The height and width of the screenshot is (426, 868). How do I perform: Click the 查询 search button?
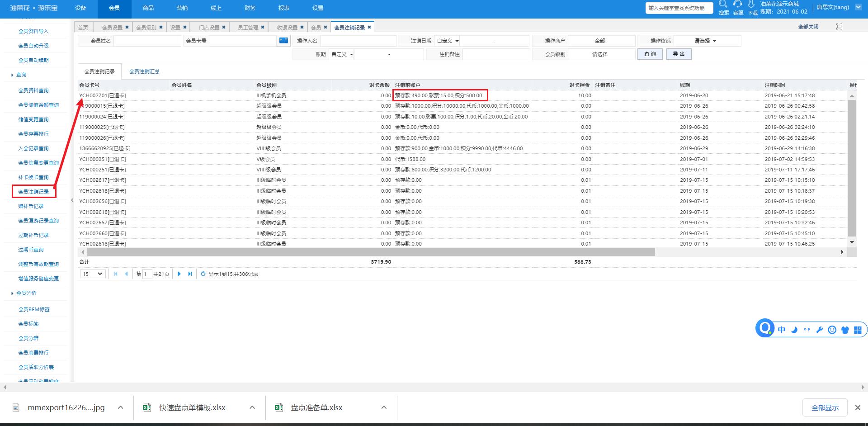pos(650,54)
